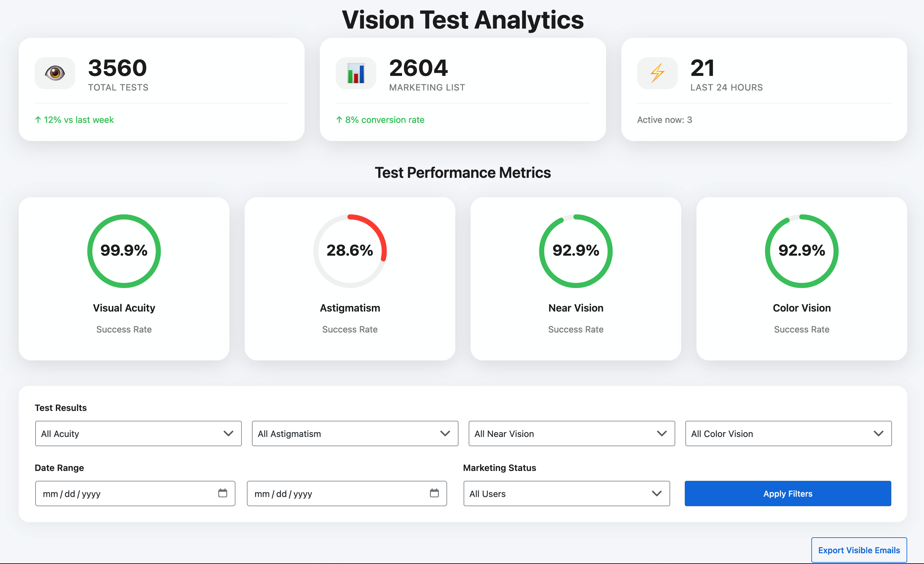Click the 8% conversion rate indicator
This screenshot has width=924, height=564.
380,120
